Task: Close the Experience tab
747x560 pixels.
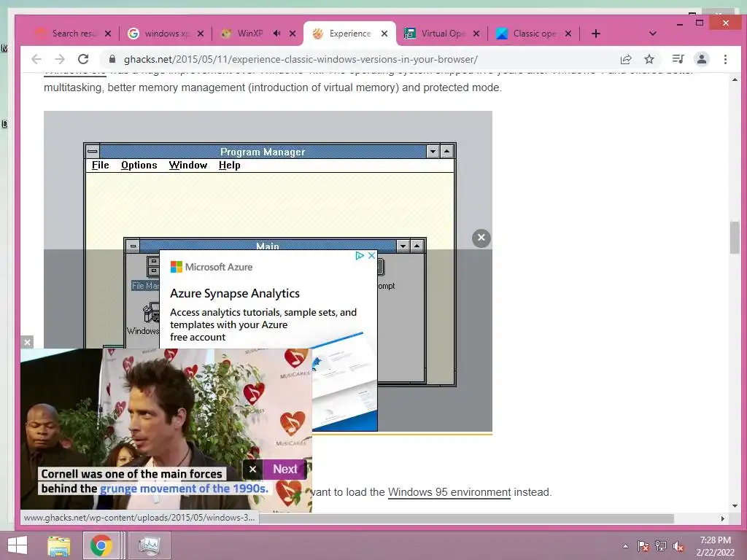Action: click(x=384, y=34)
